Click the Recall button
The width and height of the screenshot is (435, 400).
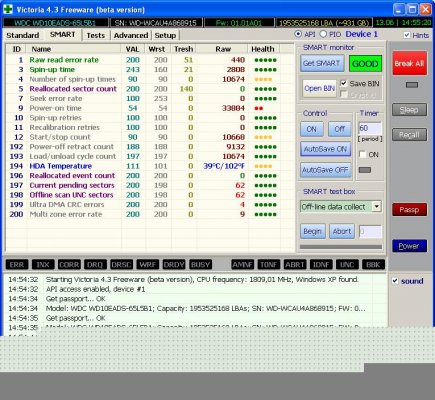(x=409, y=135)
